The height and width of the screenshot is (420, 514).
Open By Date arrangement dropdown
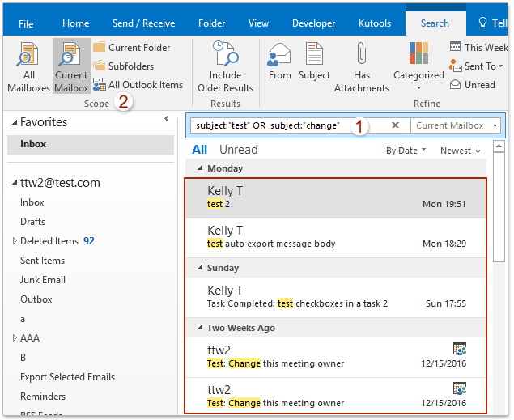tap(406, 151)
